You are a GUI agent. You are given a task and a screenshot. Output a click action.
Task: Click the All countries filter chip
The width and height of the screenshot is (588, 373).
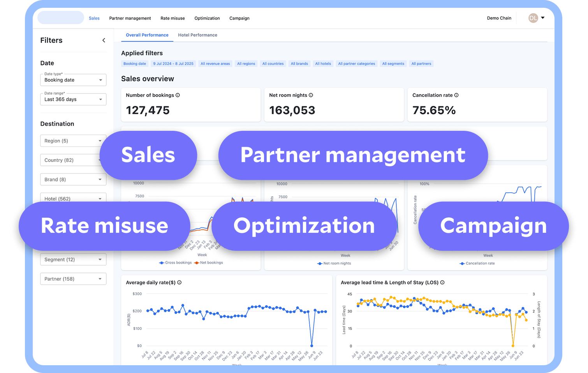point(273,64)
